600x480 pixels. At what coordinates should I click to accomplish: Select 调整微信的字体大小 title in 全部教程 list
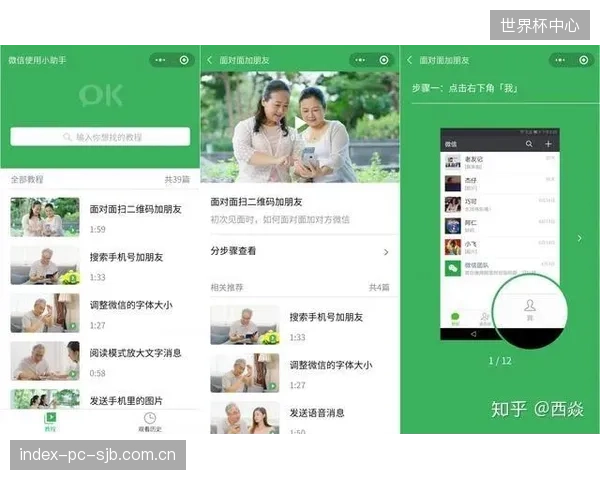point(131,305)
